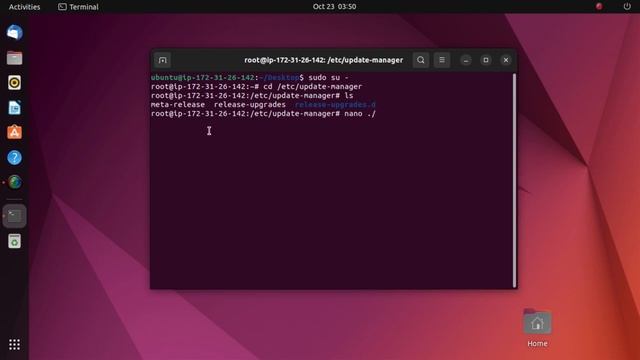Click the 'sudo su -' command text

coord(328,78)
